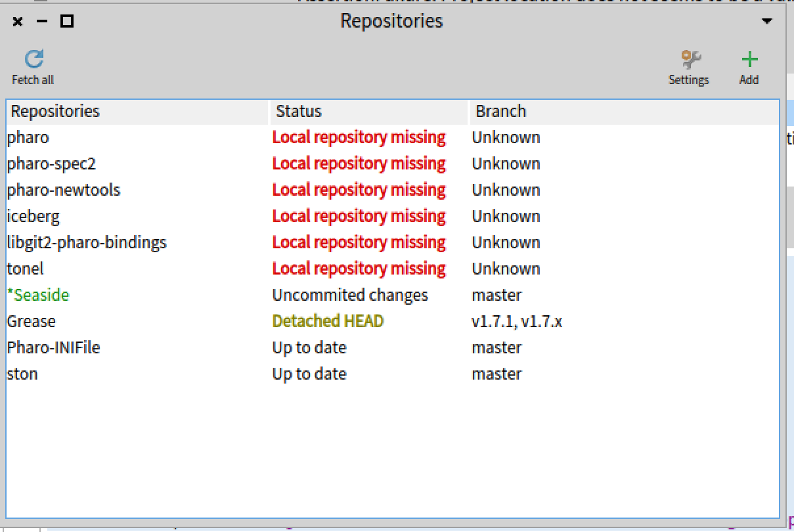Click the Fetch all refresh icon
794x532 pixels.
coord(33,60)
